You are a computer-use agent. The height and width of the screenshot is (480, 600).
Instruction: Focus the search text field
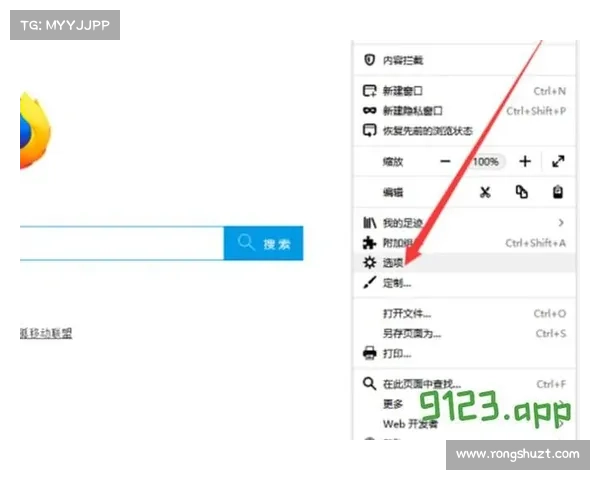[122, 243]
